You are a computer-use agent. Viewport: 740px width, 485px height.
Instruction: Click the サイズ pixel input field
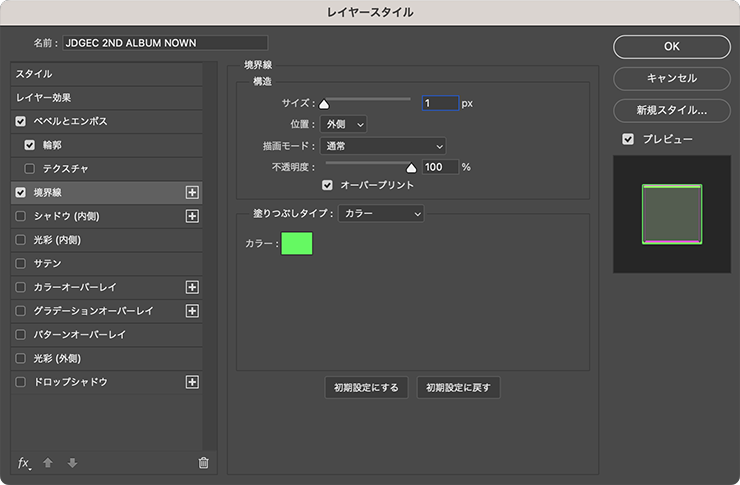point(440,103)
